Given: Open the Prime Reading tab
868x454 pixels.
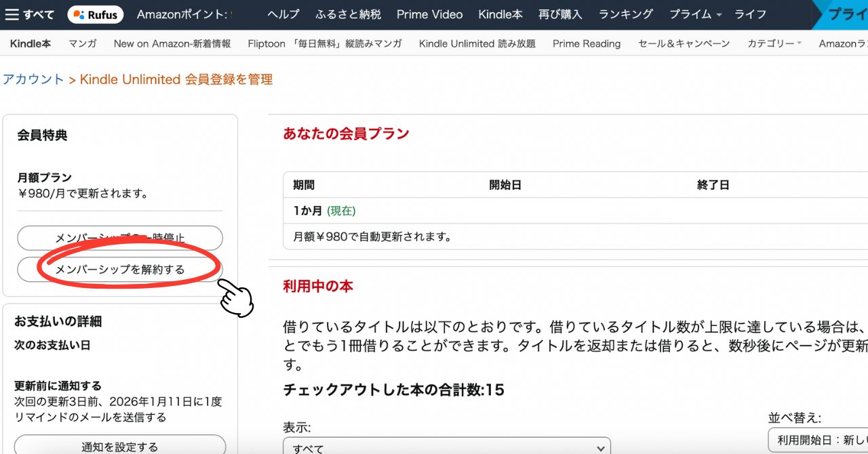Looking at the screenshot, I should [x=586, y=43].
